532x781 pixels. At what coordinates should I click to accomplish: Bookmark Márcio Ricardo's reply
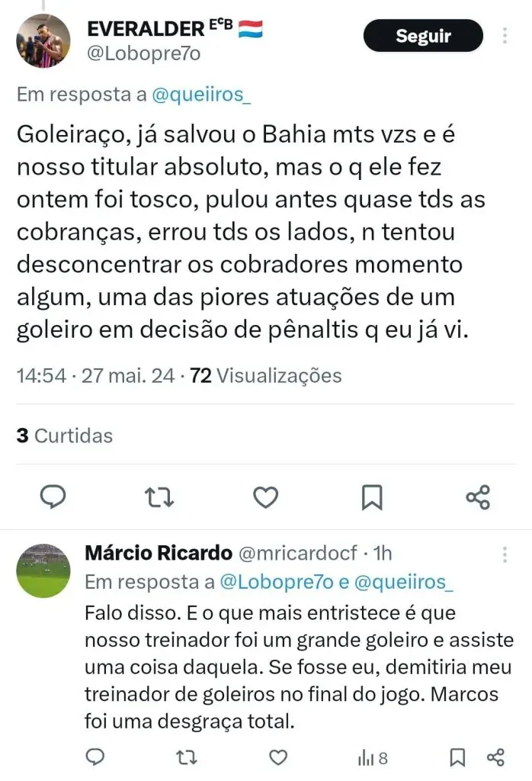point(457,757)
